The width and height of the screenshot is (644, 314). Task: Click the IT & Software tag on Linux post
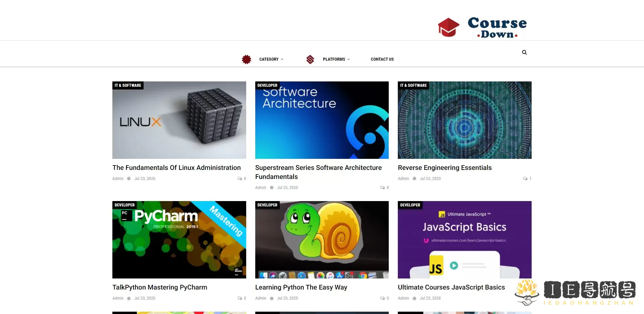[x=128, y=85]
